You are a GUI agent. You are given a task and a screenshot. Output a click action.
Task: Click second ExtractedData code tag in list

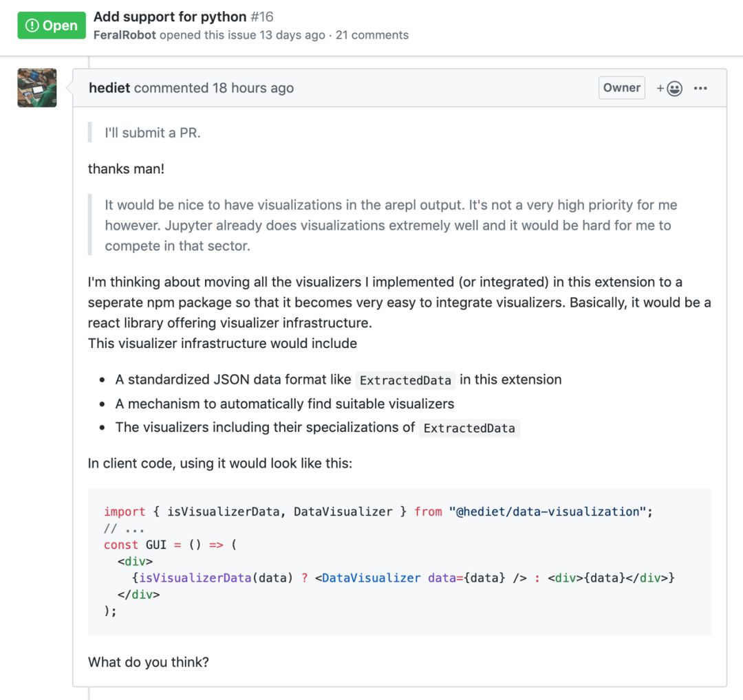click(x=469, y=428)
